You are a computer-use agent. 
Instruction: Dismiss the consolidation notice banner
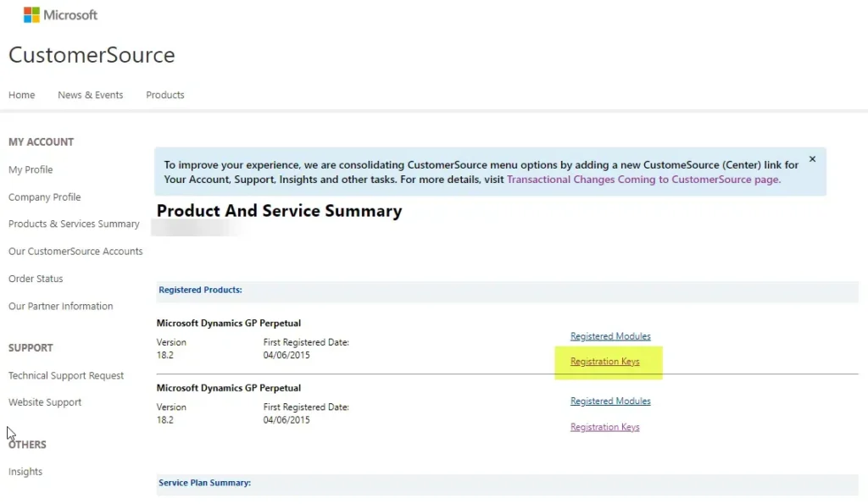pos(811,158)
